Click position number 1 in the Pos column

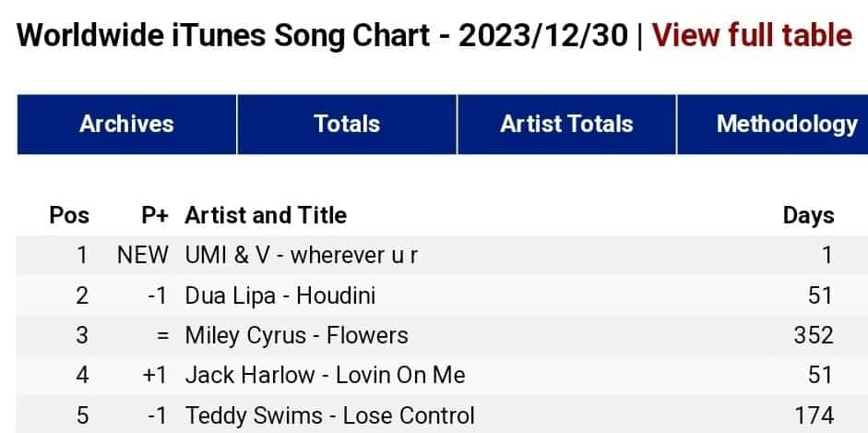coord(82,255)
